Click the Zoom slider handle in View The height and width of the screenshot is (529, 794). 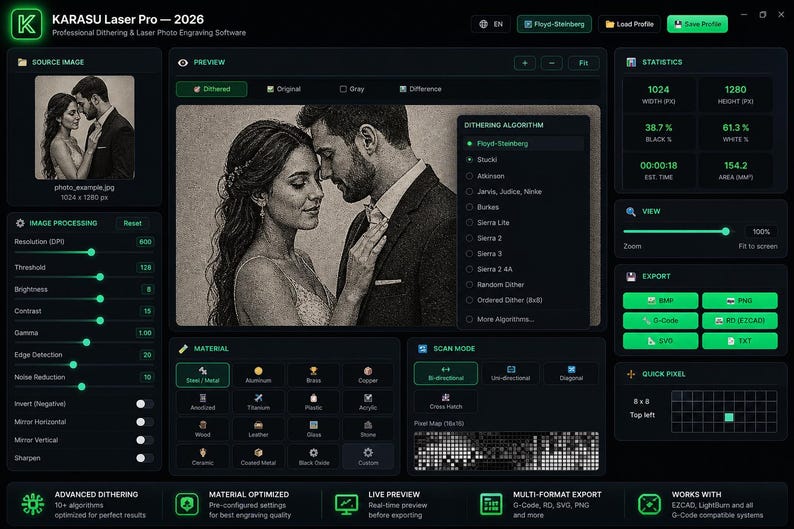[726, 231]
